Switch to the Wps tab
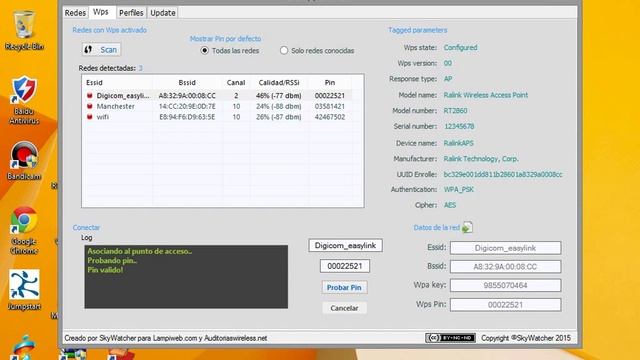 tap(101, 12)
